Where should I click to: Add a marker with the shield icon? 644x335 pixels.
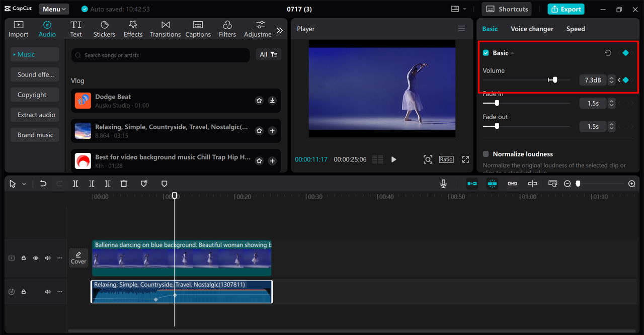pyautogui.click(x=144, y=184)
